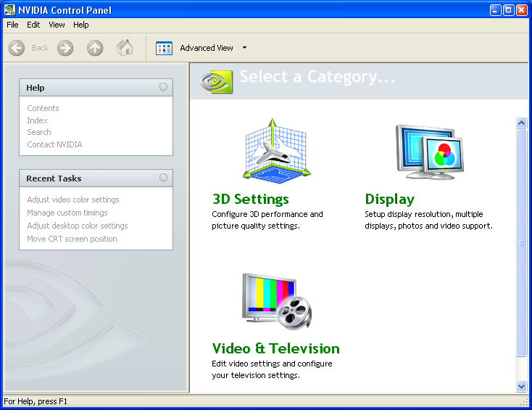Click the NVIDIA eye logo in header
The image size is (532, 410).
pyautogui.click(x=216, y=81)
